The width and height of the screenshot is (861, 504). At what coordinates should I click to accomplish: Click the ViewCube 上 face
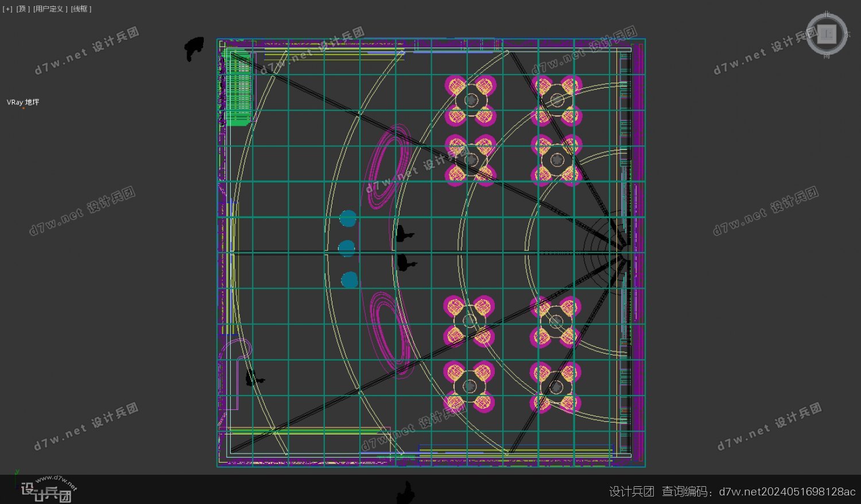(827, 34)
